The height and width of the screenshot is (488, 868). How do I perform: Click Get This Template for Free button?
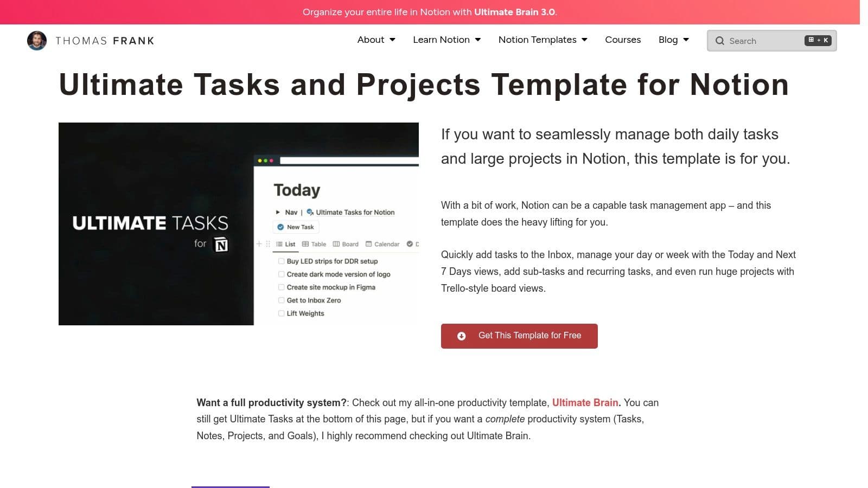tap(519, 336)
